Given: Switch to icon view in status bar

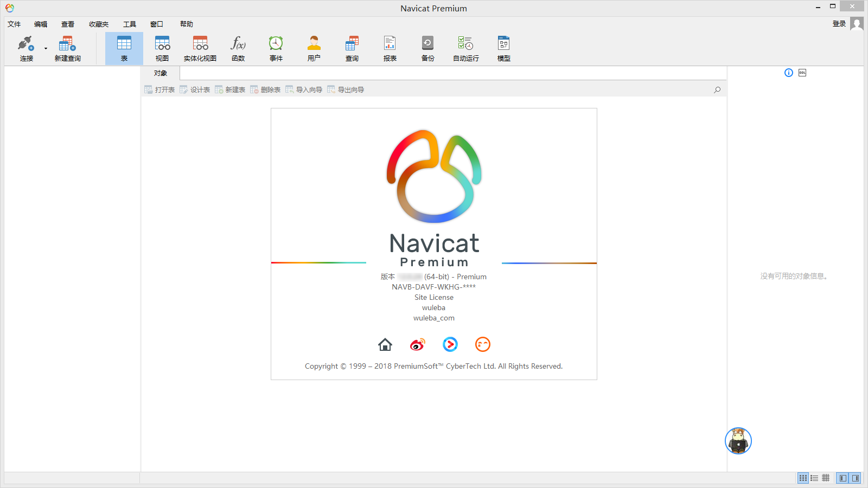Looking at the screenshot, I should 803,478.
